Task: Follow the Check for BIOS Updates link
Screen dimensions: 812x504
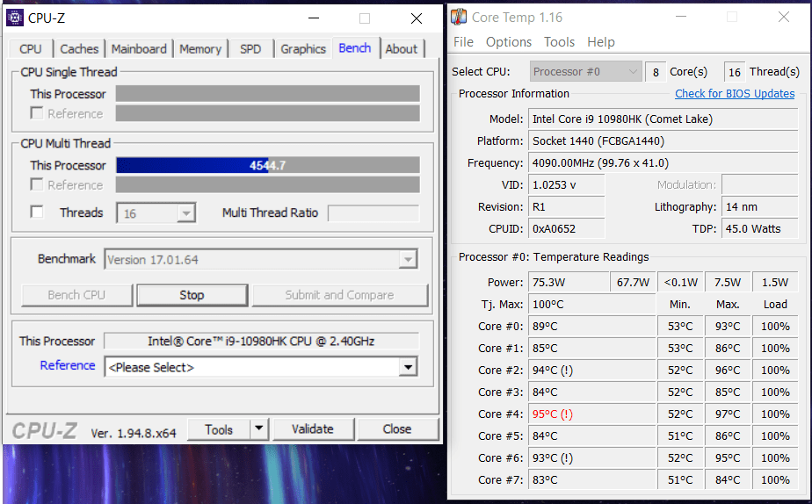Action: [734, 94]
